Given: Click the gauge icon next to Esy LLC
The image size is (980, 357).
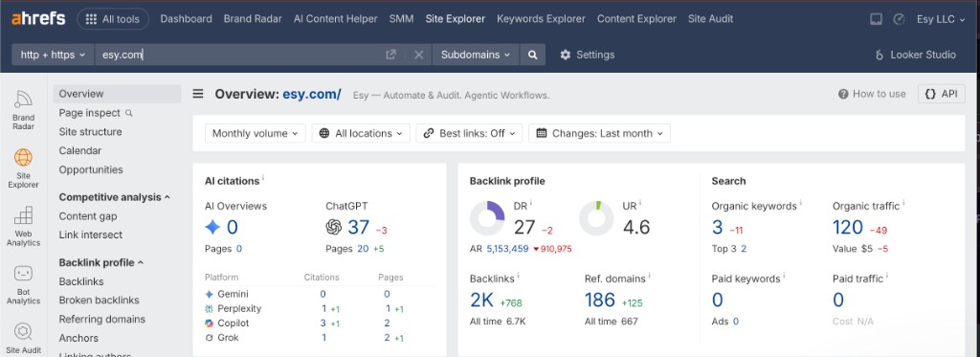Looking at the screenshot, I should [899, 19].
